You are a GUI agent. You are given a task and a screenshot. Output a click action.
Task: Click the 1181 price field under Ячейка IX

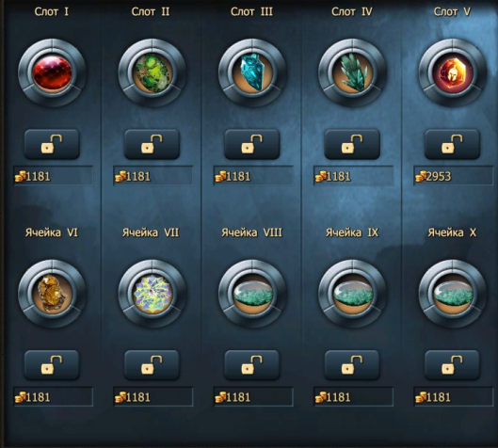[353, 396]
